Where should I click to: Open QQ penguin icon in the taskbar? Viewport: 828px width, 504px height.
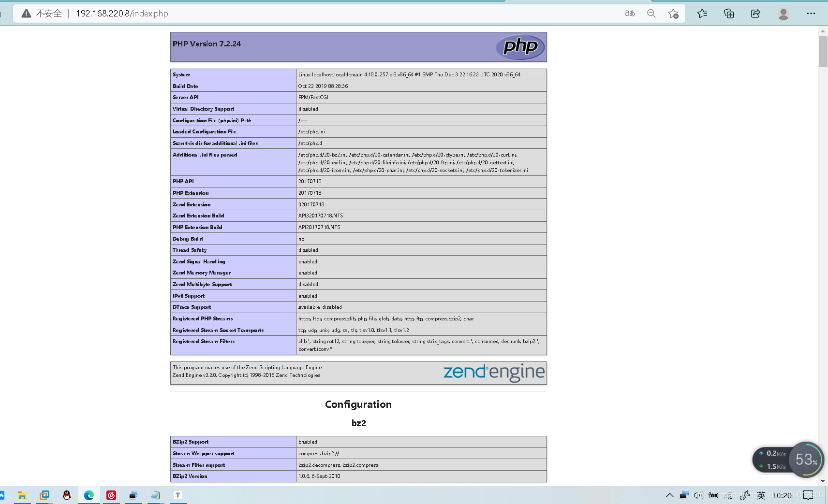click(67, 495)
